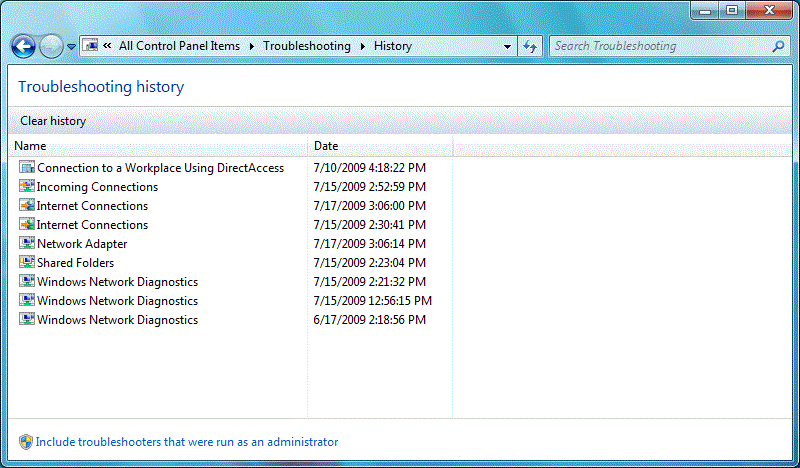
Task: Select the Shared Folders entry
Action: [x=76, y=263]
